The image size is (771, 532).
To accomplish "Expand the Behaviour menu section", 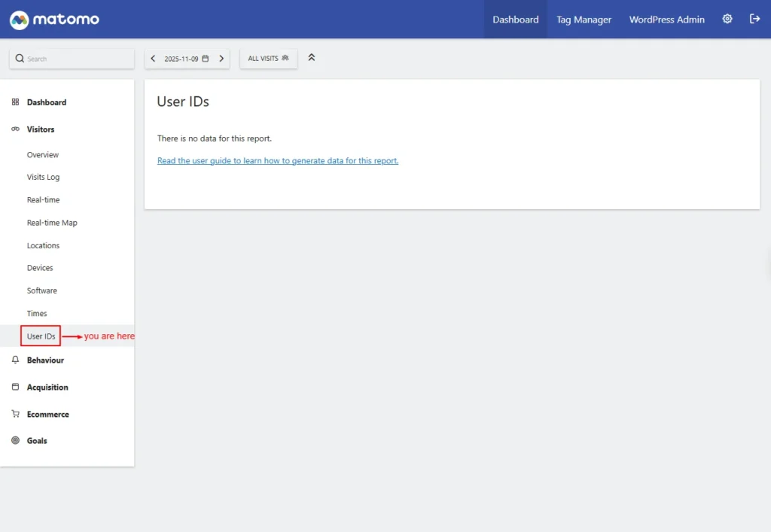I will [x=45, y=360].
